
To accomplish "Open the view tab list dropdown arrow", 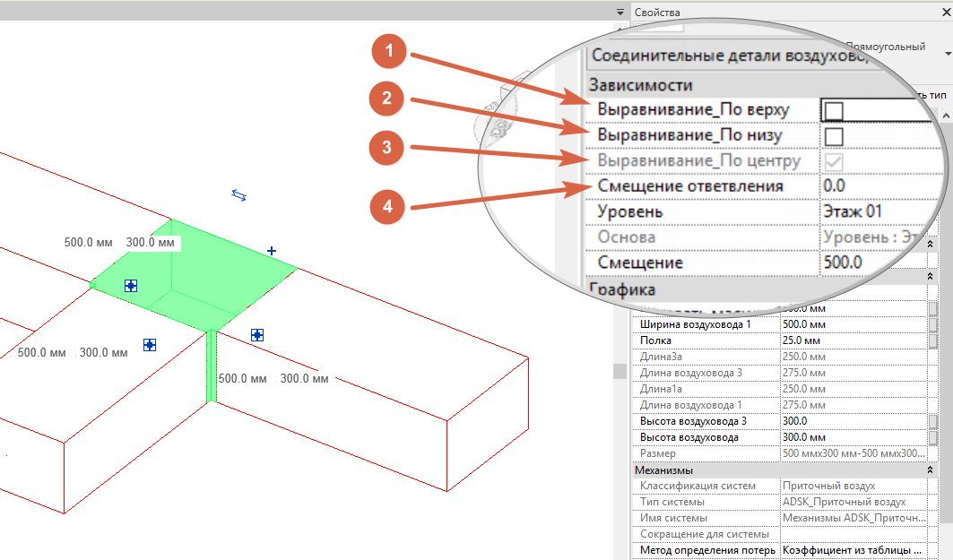I will [619, 13].
